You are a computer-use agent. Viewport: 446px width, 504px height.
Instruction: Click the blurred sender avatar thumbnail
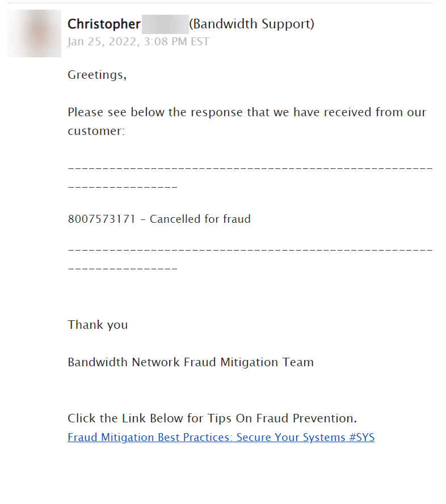coord(34,33)
